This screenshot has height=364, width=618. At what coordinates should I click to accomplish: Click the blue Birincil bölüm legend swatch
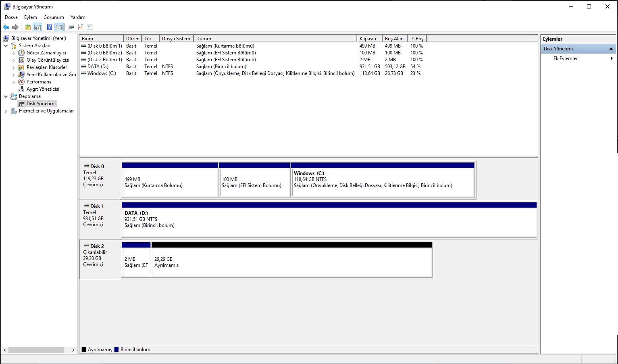tap(117, 349)
